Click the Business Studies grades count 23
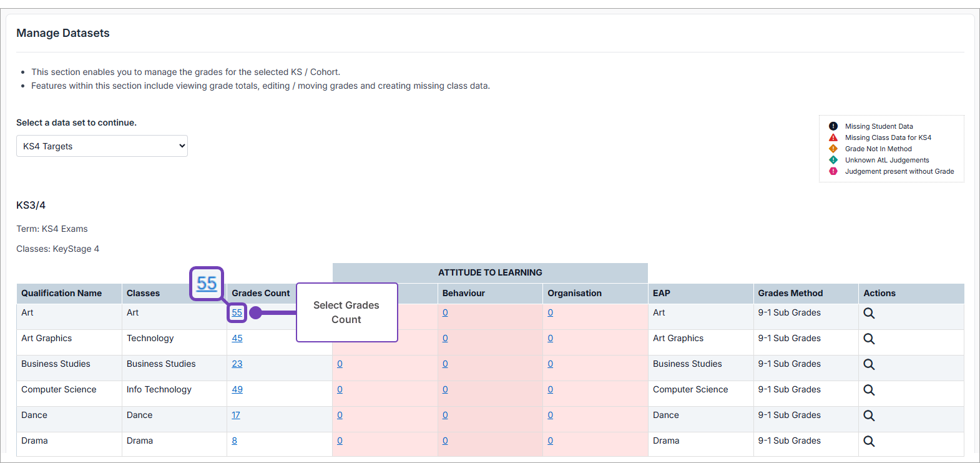980x463 pixels. click(x=237, y=364)
